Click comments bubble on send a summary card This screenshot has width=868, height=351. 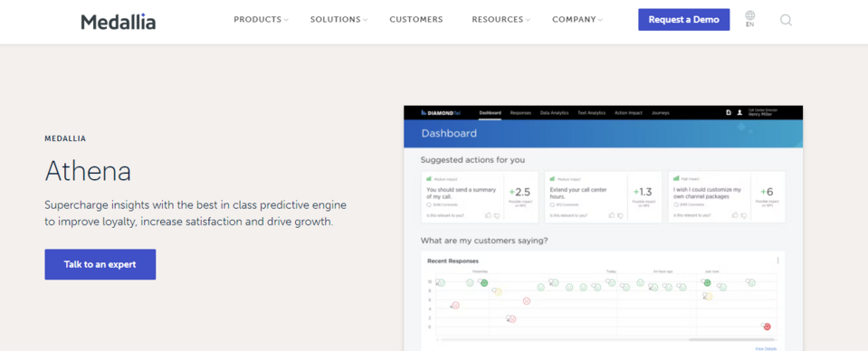(x=429, y=204)
